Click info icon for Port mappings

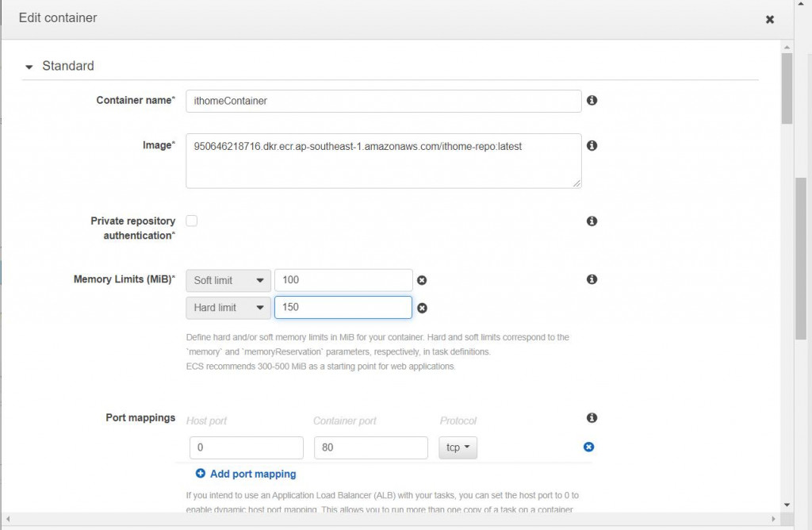click(x=592, y=418)
